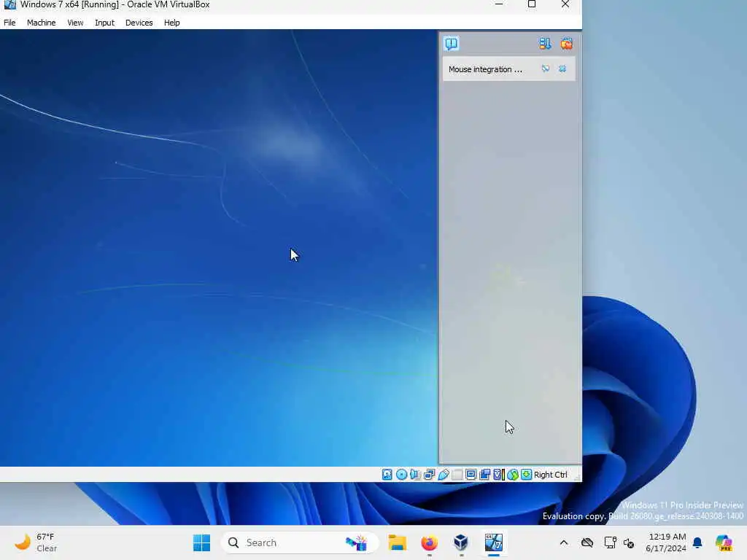Screen dimensions: 747x560
Task: Open the View menu
Action: [x=75, y=23]
